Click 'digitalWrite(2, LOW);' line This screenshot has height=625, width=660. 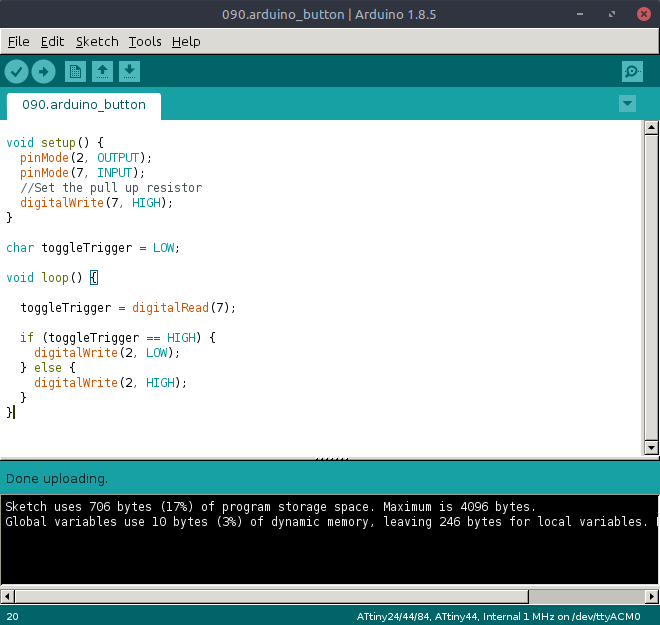coord(107,353)
